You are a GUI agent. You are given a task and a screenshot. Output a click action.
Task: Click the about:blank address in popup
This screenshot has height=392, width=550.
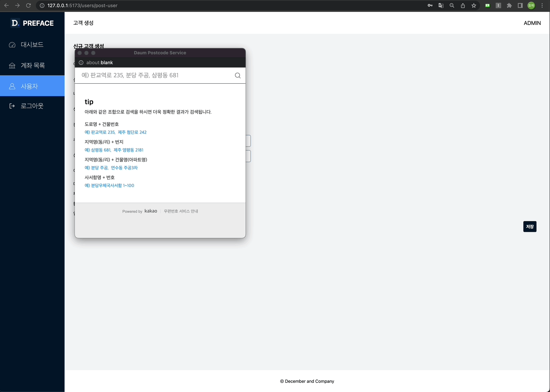point(99,62)
